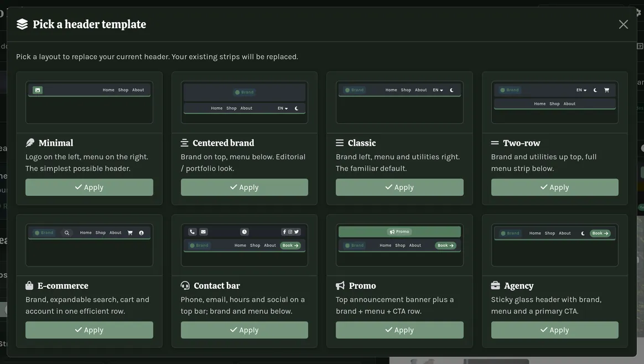Click the 'Pick a header template' title

click(x=89, y=24)
